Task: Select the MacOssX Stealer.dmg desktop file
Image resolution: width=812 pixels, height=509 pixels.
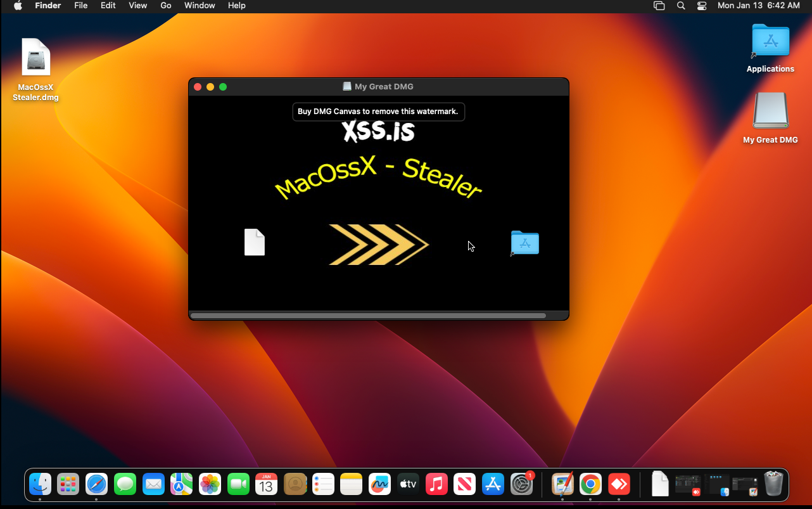Action: click(35, 70)
